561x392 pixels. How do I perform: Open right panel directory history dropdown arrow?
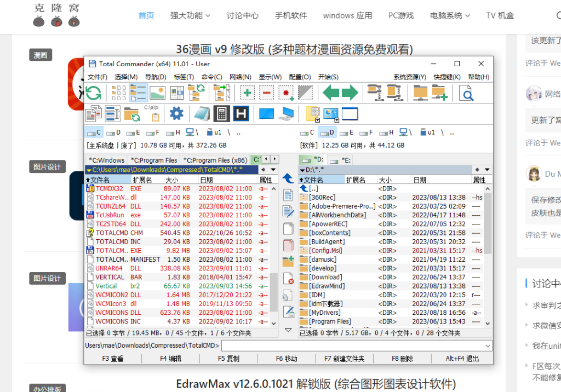[x=487, y=170]
